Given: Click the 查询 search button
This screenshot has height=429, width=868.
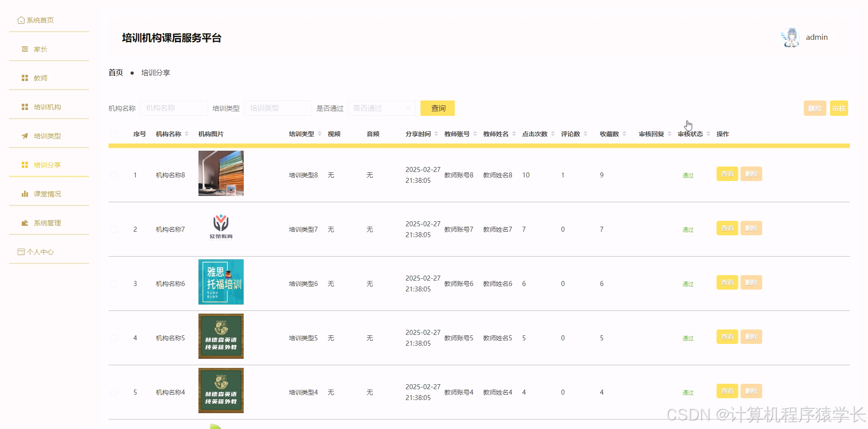Looking at the screenshot, I should (438, 108).
